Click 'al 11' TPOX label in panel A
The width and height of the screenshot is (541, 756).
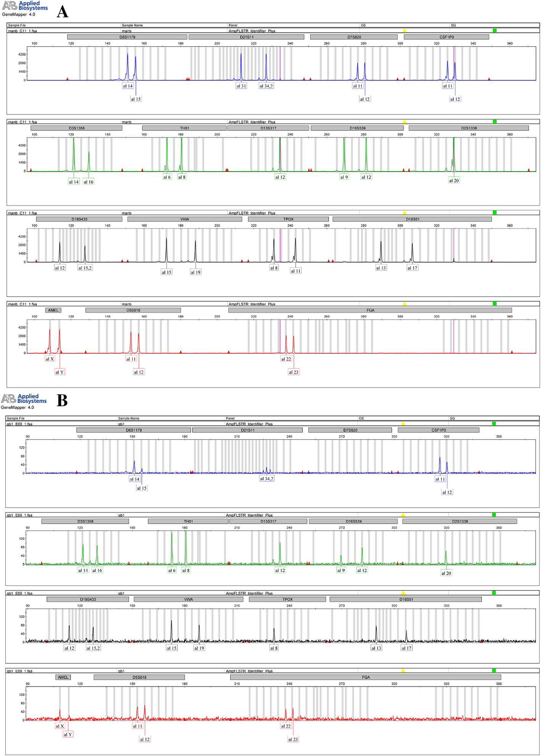point(296,271)
